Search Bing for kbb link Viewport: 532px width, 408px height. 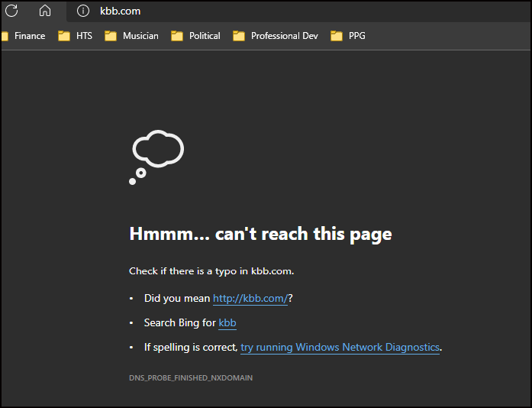click(x=227, y=322)
